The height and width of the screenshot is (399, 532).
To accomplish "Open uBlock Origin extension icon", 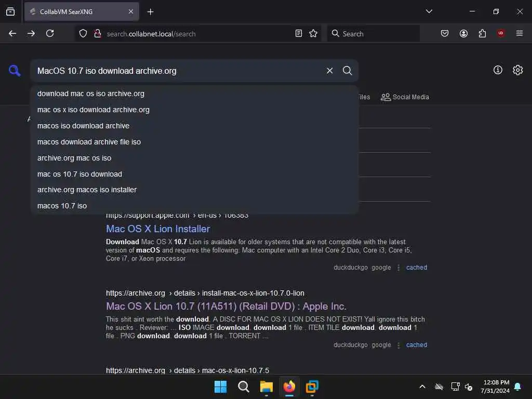I will coord(501,33).
